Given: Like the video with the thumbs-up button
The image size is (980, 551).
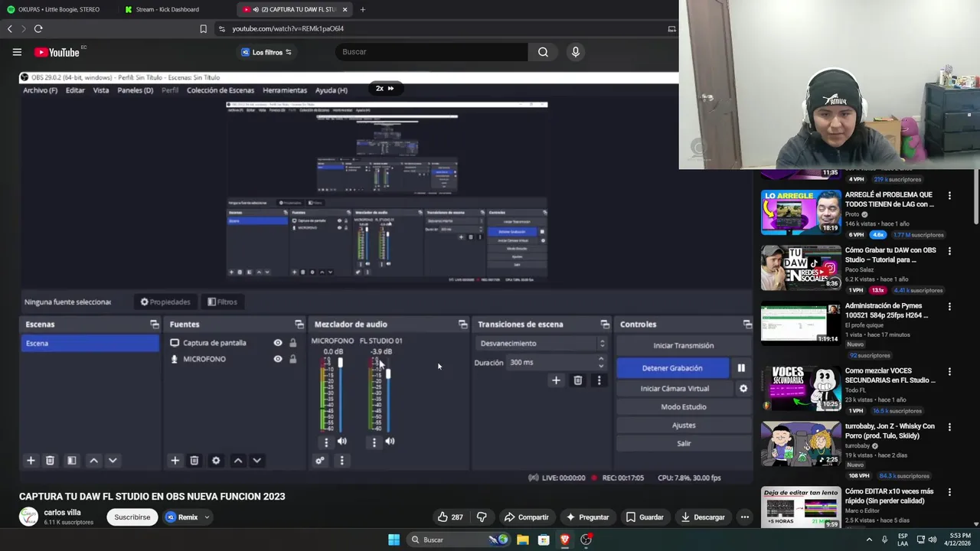Looking at the screenshot, I should (450, 517).
